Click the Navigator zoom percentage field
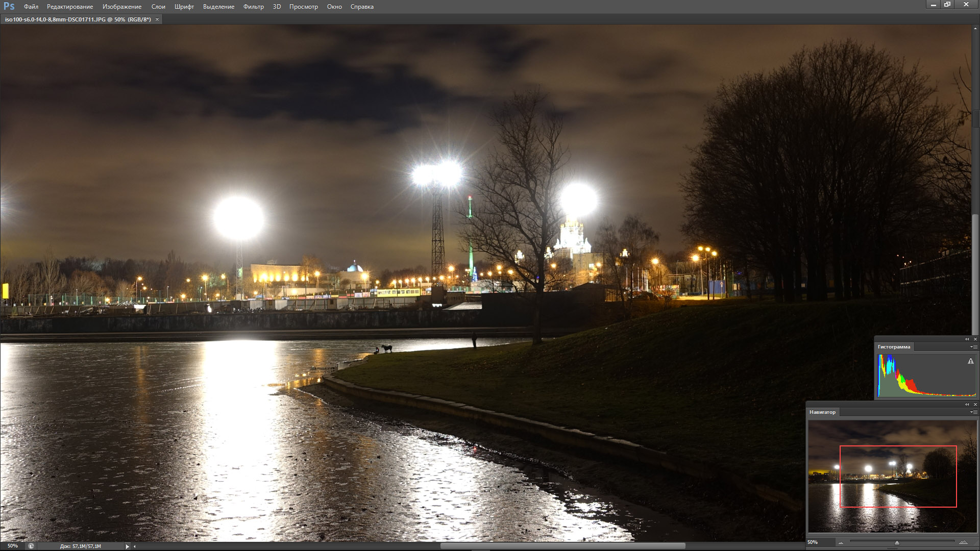 (815, 542)
